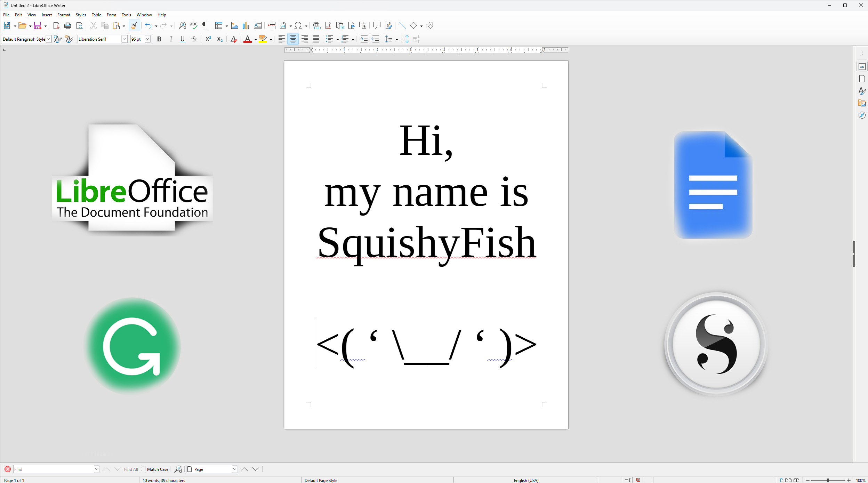Click word count in status bar

pos(164,480)
